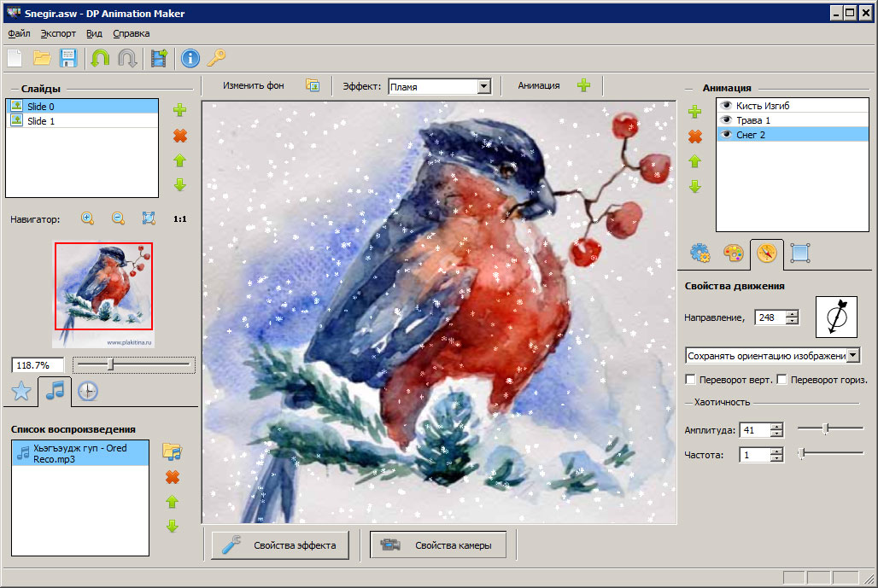Open the blue frame area properties tab
The image size is (878, 588).
(800, 253)
